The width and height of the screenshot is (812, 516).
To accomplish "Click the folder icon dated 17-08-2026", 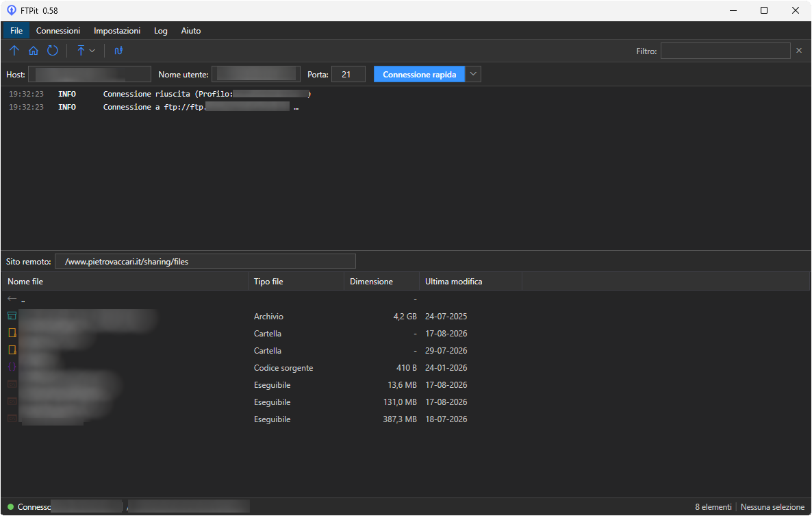I will [x=12, y=333].
